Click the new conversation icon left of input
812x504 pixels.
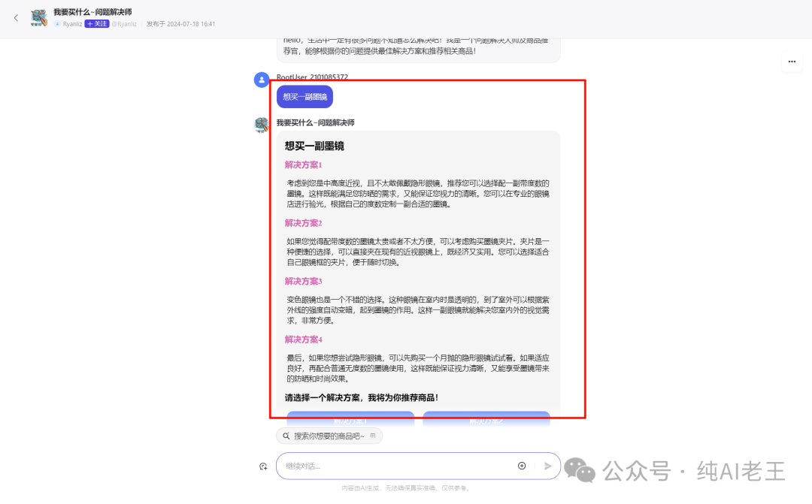tap(263, 466)
